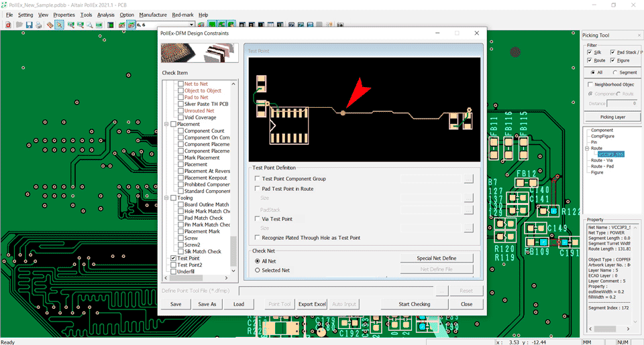Click the Export Excel button
Image resolution: width=644 pixels, height=345 pixels.
312,304
